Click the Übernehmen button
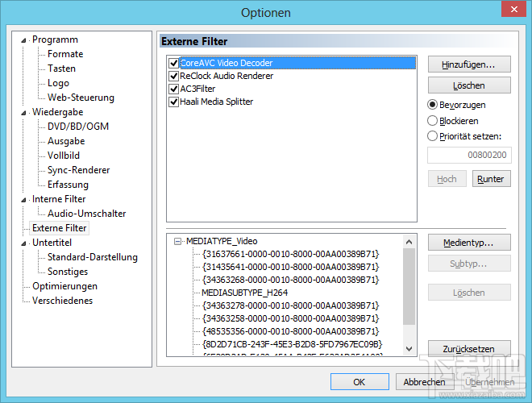The width and height of the screenshot is (532, 403). click(489, 382)
